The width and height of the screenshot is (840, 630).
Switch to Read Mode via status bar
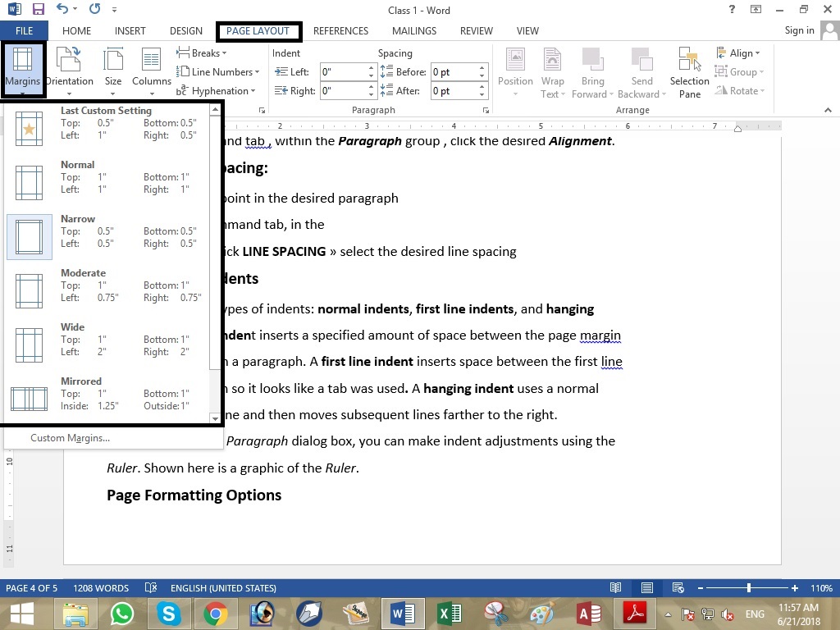tap(616, 587)
